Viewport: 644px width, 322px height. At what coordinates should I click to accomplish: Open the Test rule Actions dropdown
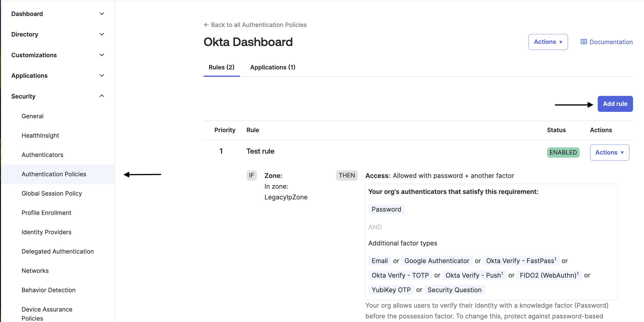(x=609, y=152)
